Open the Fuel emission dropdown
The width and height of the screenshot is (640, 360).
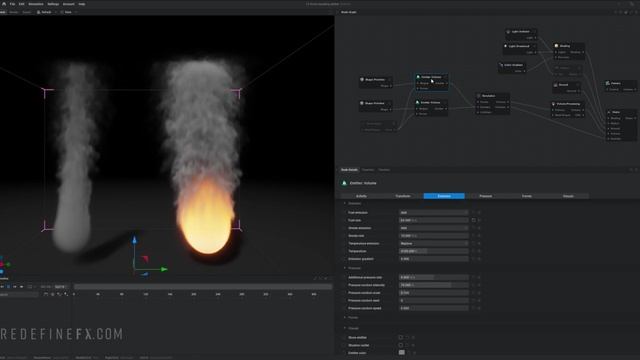pos(433,213)
